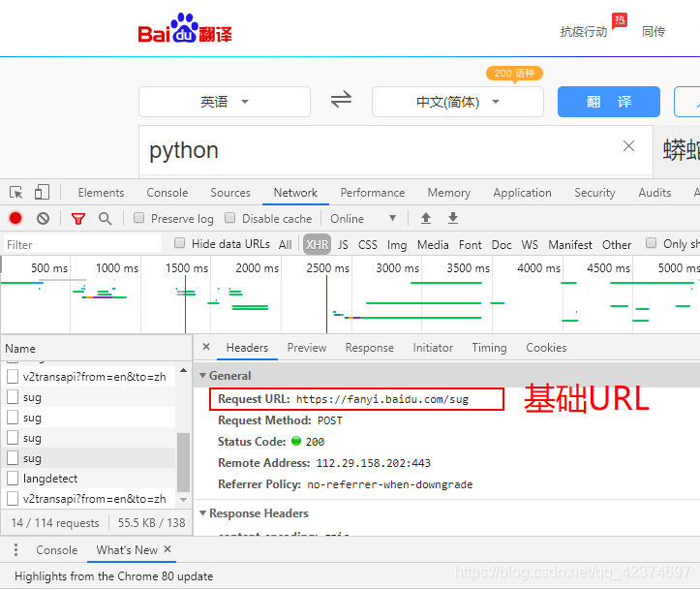Tick checkbox beside last v2transapi request

click(x=13, y=498)
